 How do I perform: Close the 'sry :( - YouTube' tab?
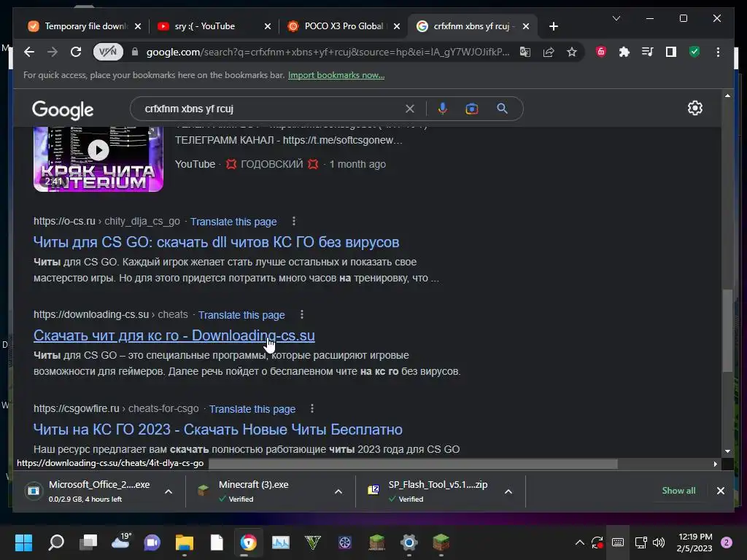(268, 26)
